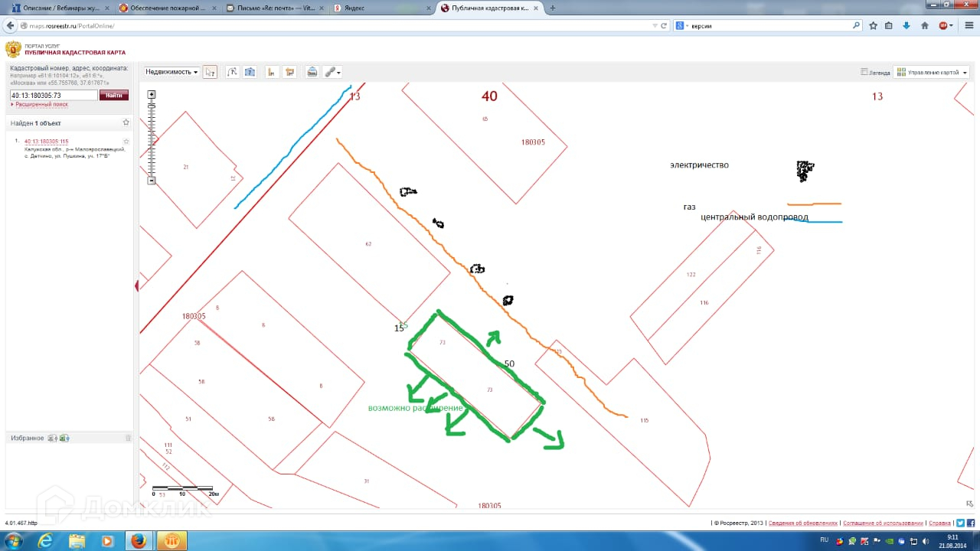Screen dimensions: 980x551
Task: Open the red extension button dropdown
Action: [946, 25]
